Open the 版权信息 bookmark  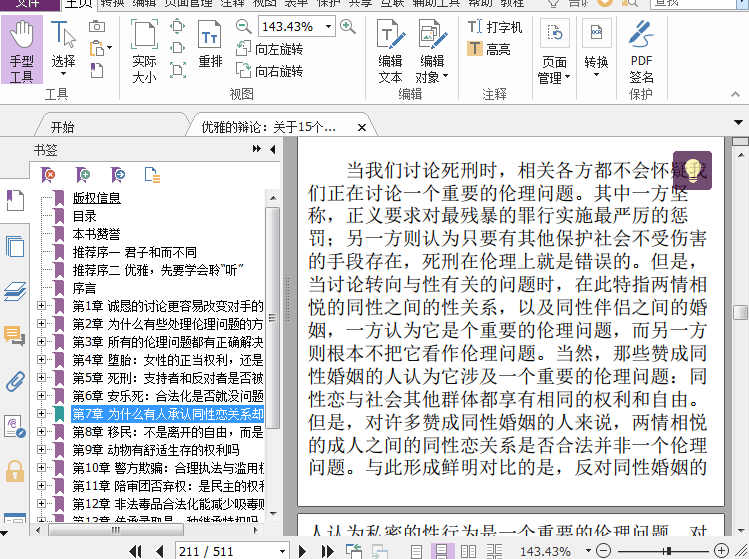(x=96, y=198)
